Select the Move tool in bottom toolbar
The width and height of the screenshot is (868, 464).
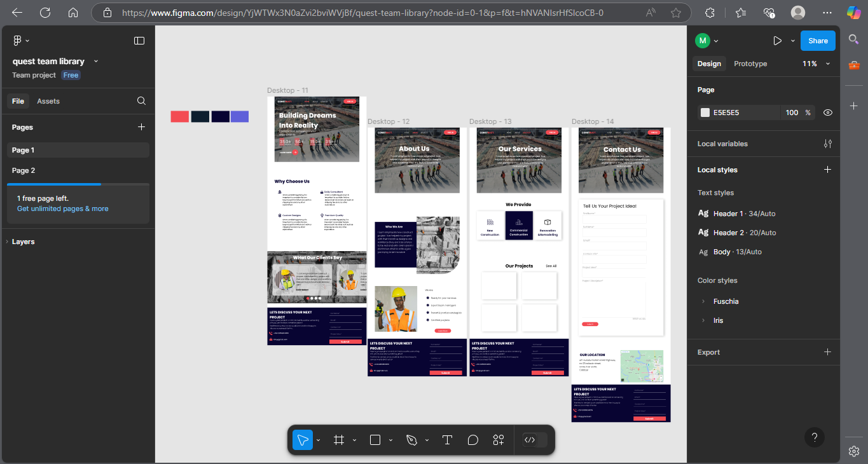303,440
